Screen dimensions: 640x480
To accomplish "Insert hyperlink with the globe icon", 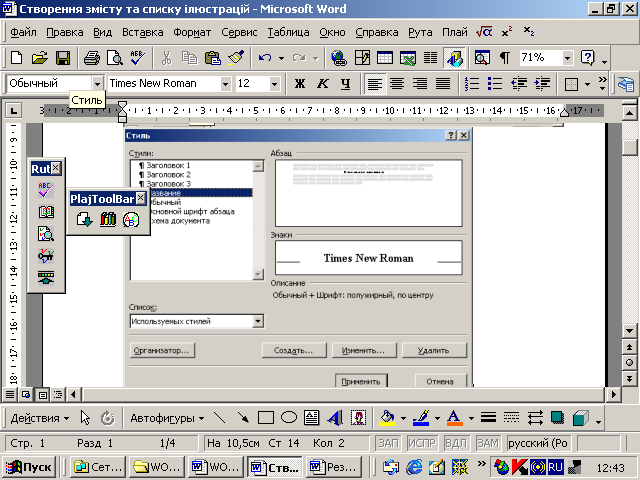I will click(339, 58).
